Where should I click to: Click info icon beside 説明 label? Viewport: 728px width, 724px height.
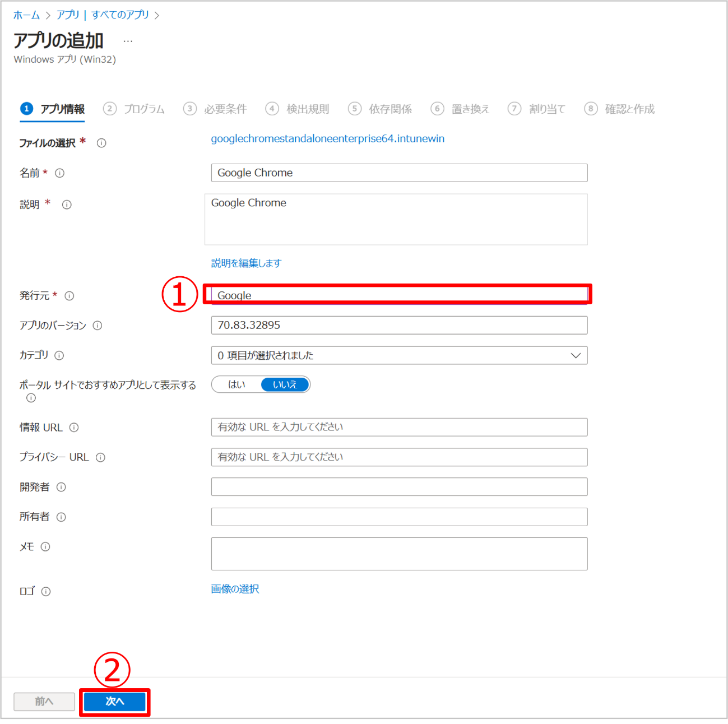[x=67, y=205]
